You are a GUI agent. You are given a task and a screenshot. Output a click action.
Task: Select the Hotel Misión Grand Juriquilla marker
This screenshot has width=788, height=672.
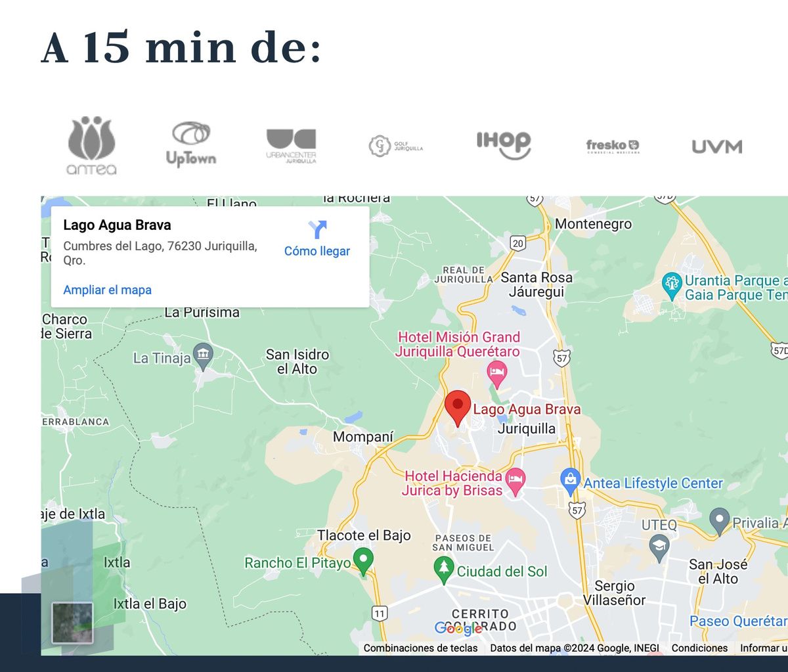point(498,374)
